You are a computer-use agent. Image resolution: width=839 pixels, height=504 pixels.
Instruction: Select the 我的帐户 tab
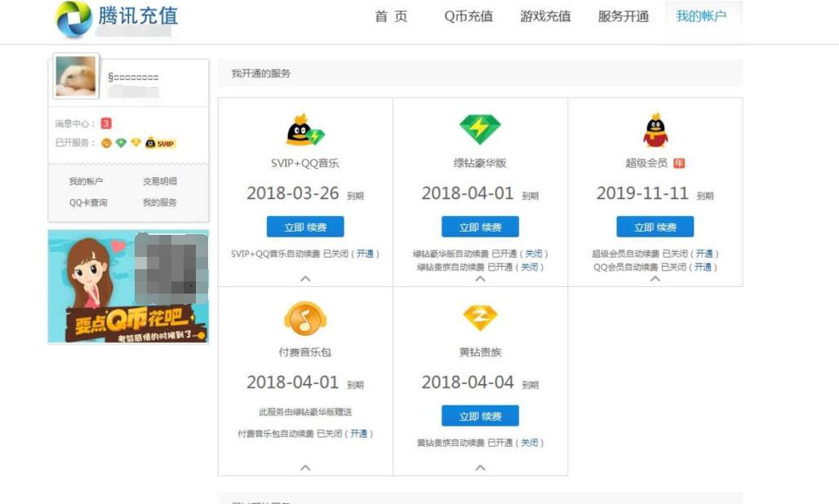pyautogui.click(x=702, y=16)
